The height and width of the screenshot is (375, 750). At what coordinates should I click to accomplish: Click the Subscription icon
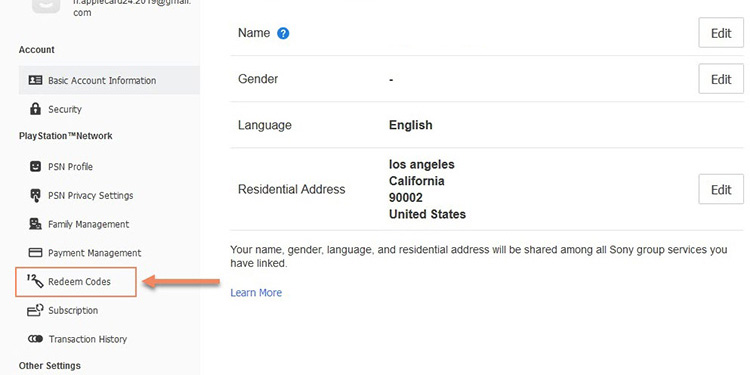(x=35, y=310)
